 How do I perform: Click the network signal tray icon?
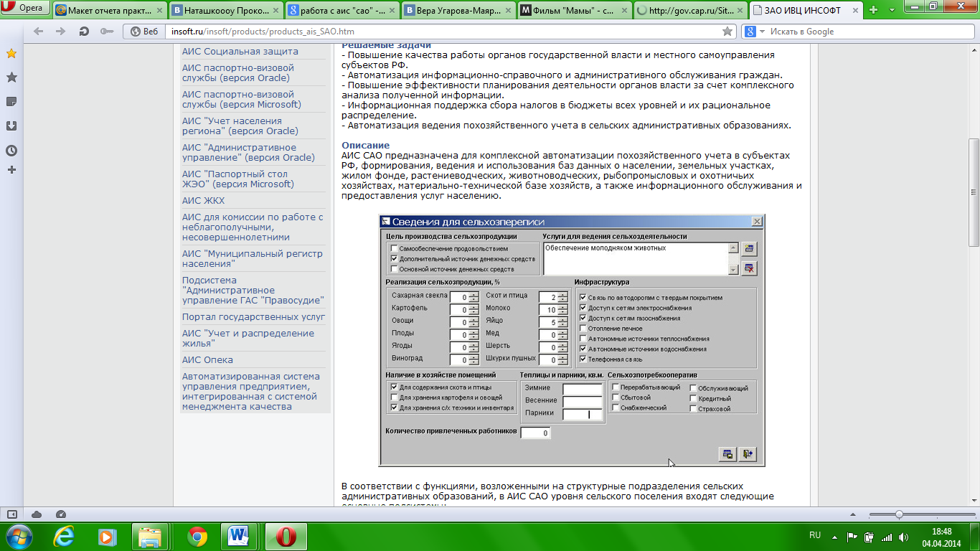point(886,537)
